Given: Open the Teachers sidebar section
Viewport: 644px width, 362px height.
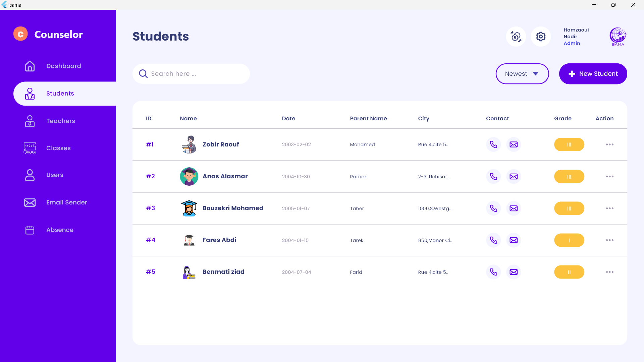Looking at the screenshot, I should [60, 121].
